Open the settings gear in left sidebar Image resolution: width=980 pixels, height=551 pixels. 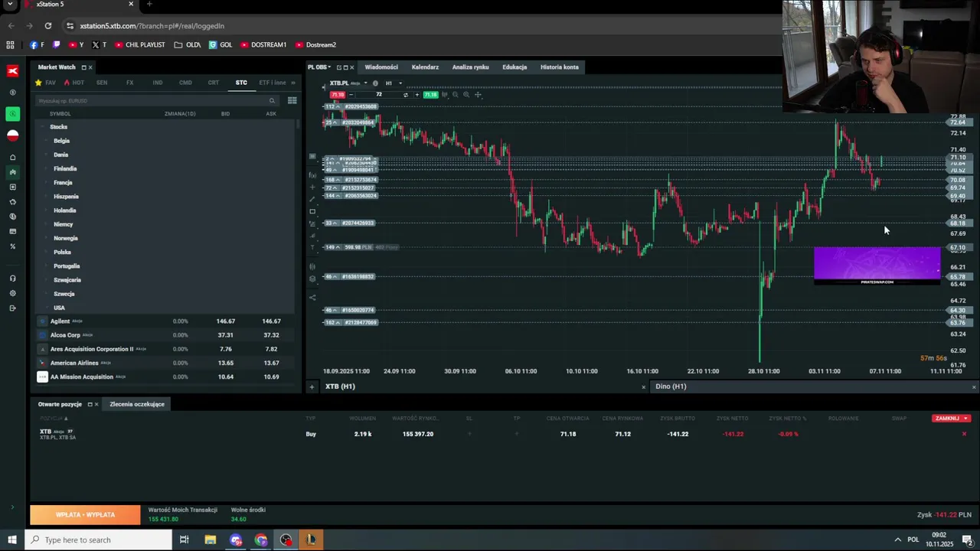pyautogui.click(x=12, y=293)
